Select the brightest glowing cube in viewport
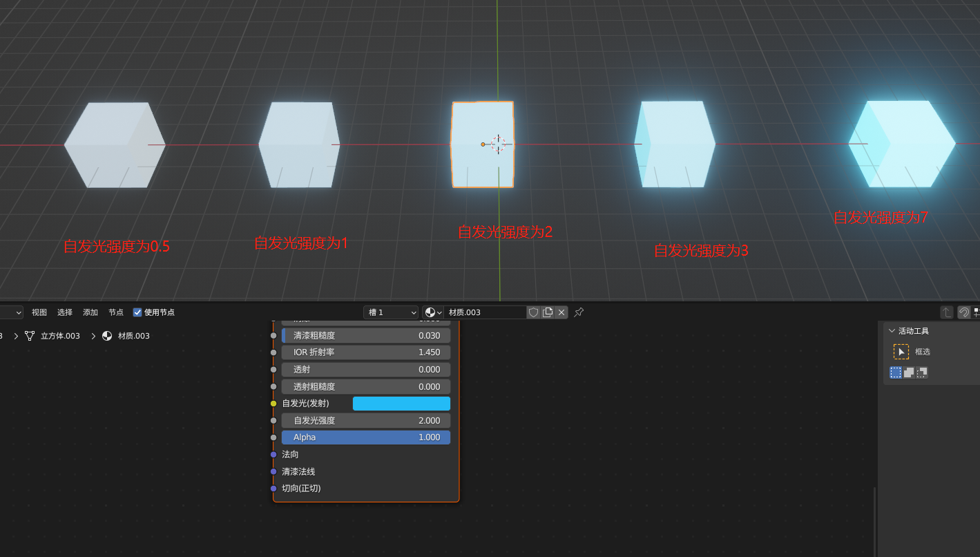 pos(903,144)
